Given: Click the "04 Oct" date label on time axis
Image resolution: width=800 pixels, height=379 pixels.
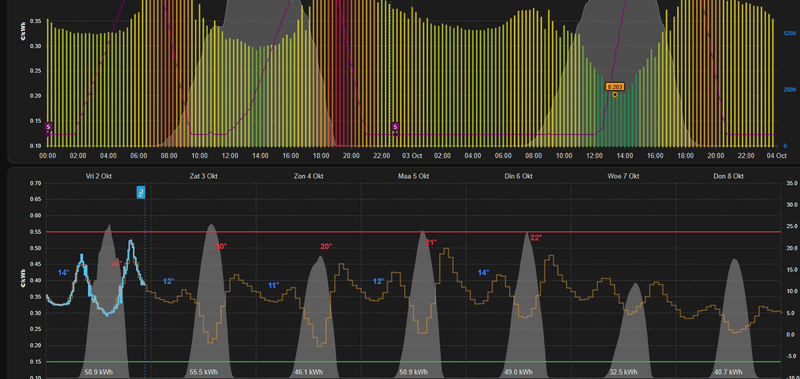Looking at the screenshot, I should point(778,156).
